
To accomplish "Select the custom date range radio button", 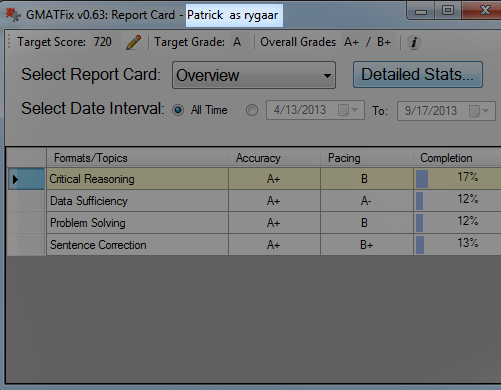I will point(252,110).
